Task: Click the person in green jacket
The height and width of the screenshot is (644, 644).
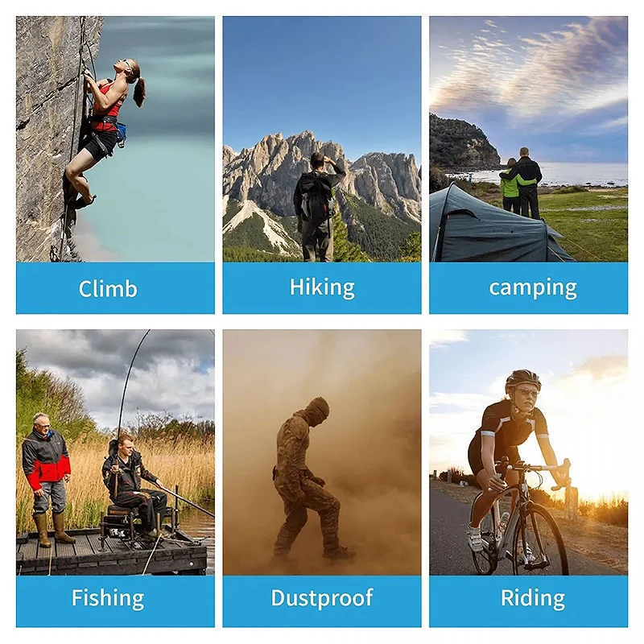Action: click(511, 186)
